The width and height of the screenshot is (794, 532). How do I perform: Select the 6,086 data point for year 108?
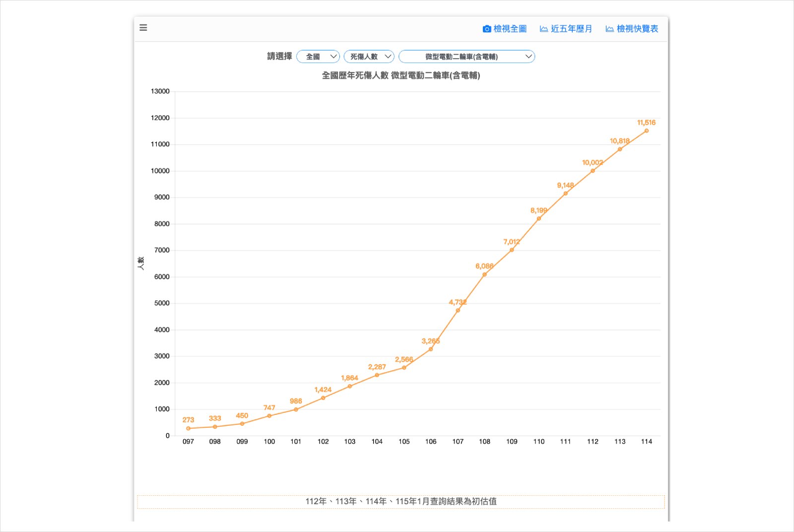pyautogui.click(x=484, y=274)
